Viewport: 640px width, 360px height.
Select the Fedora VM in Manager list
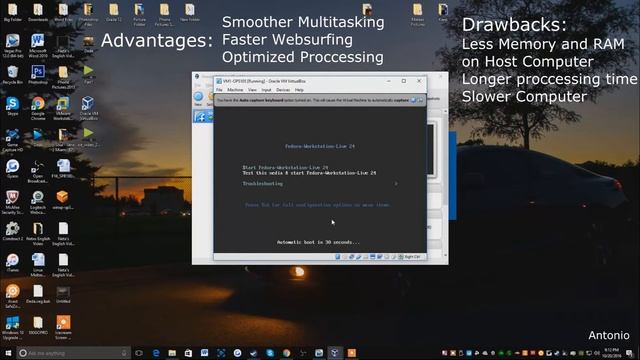point(203,117)
